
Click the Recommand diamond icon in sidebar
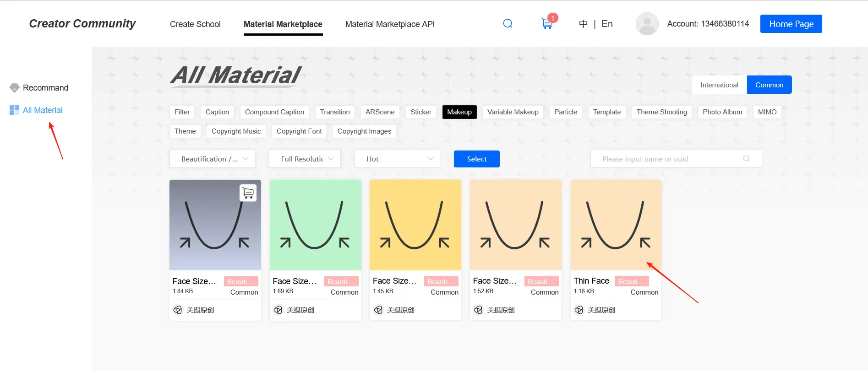click(15, 88)
